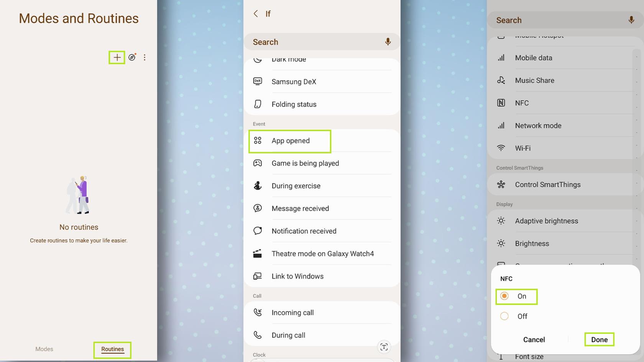
Task: Tap the Network mode label
Action: coord(538,126)
